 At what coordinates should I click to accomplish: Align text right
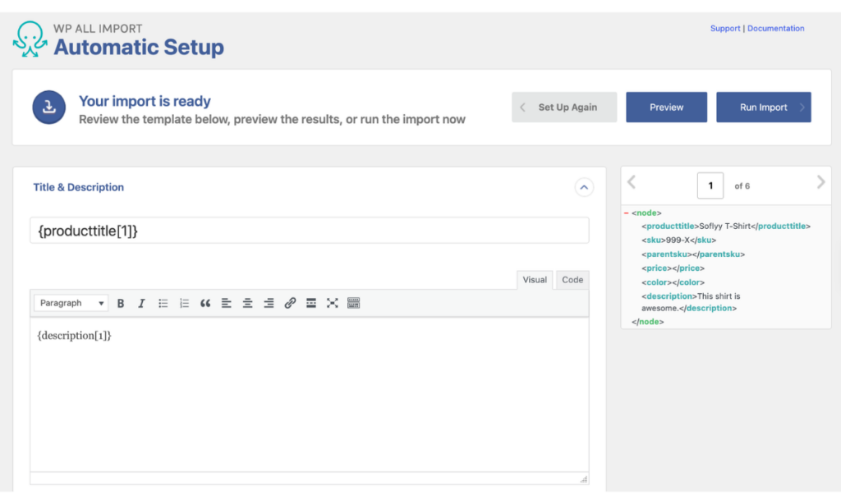click(269, 304)
